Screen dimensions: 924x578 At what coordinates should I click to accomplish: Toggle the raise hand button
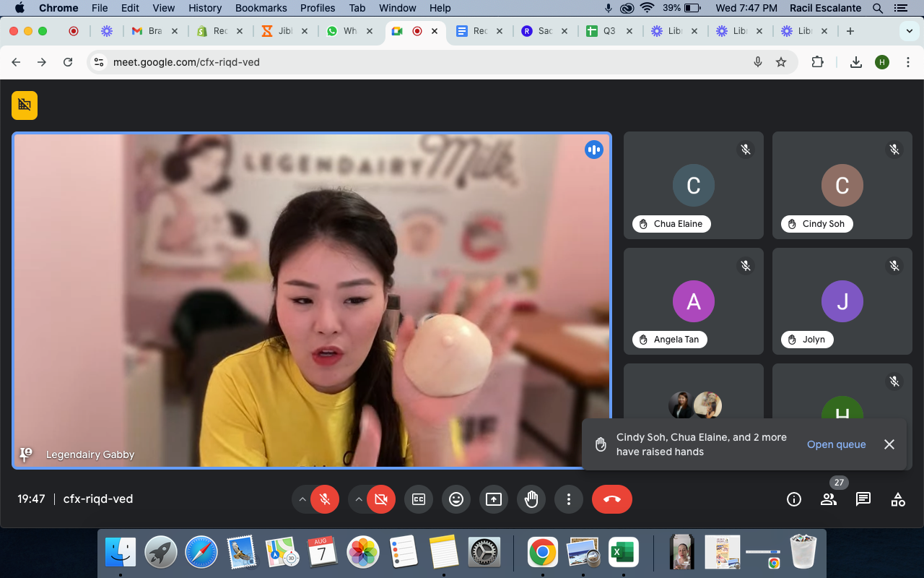[531, 499]
